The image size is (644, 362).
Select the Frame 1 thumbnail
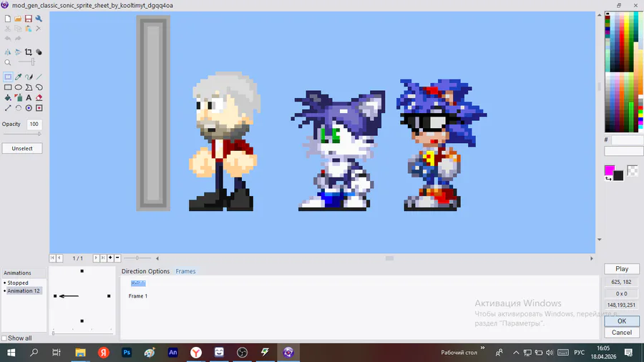coord(138,283)
